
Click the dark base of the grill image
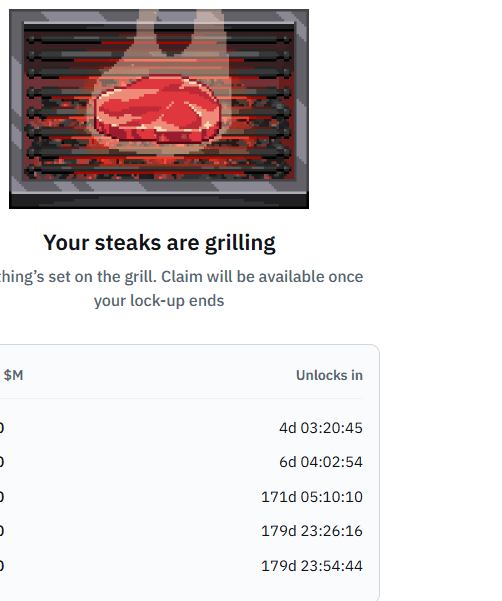click(x=159, y=201)
